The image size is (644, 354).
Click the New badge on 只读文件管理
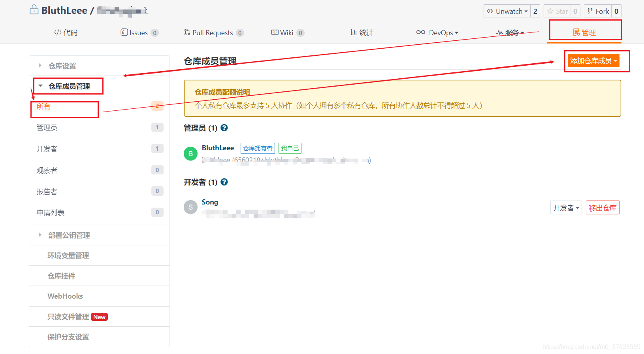click(x=100, y=317)
